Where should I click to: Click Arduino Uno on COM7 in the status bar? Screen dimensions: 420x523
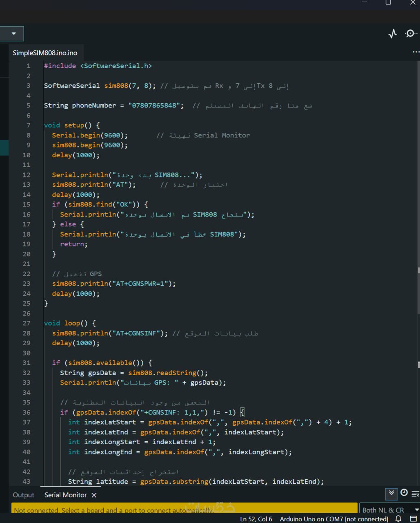pyautogui.click(x=334, y=519)
